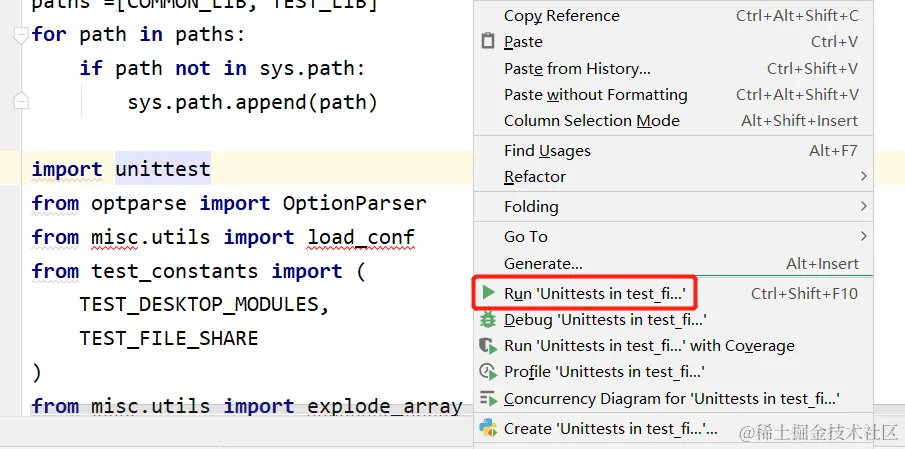The image size is (905, 449).
Task: Click explode_array in the last import
Action: (x=384, y=406)
